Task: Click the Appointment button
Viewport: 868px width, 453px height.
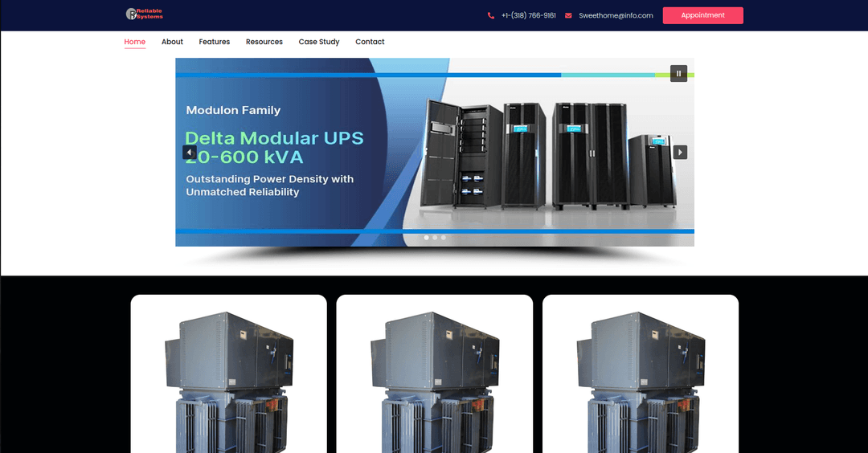Action: [x=703, y=15]
